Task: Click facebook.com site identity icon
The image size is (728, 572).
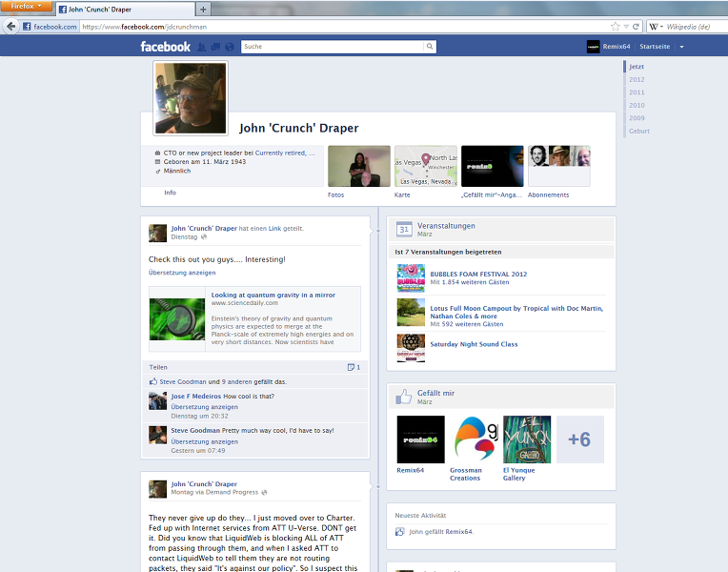Action: [27, 27]
